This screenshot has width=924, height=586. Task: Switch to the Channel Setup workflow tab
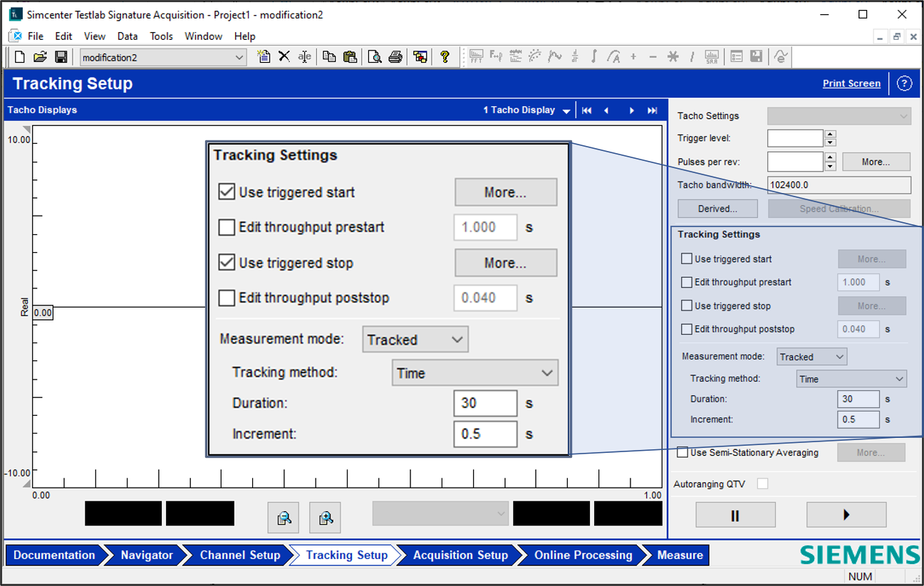(240, 555)
